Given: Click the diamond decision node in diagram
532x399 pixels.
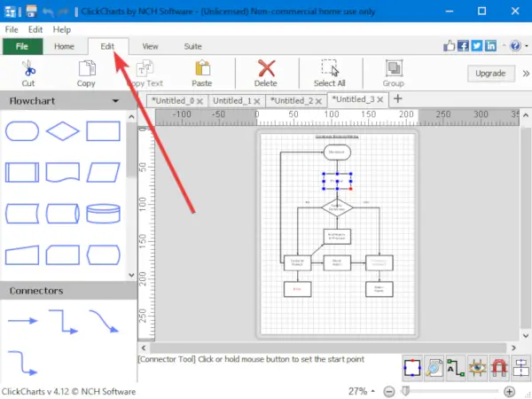Looking at the screenshot, I should 337,207.
